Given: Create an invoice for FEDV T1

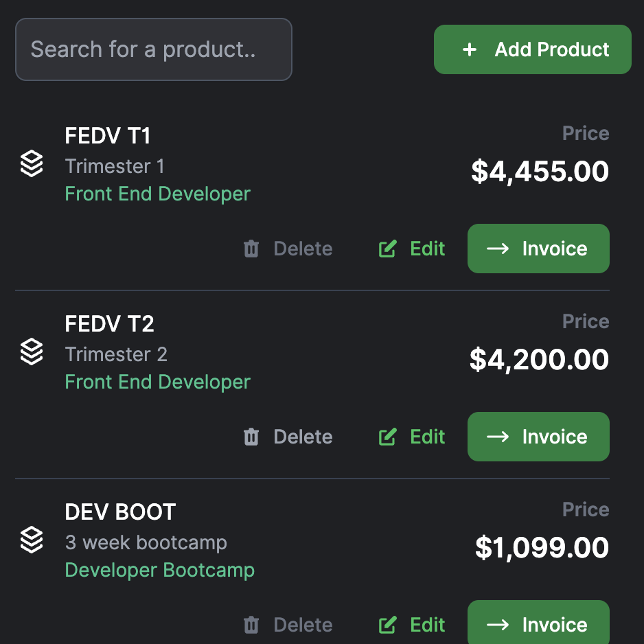Looking at the screenshot, I should (x=538, y=249).
